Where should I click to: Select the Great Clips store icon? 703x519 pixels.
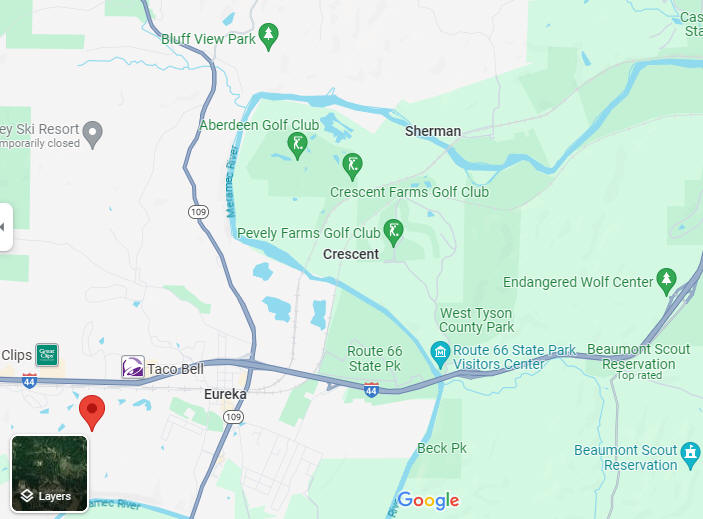coord(47,355)
